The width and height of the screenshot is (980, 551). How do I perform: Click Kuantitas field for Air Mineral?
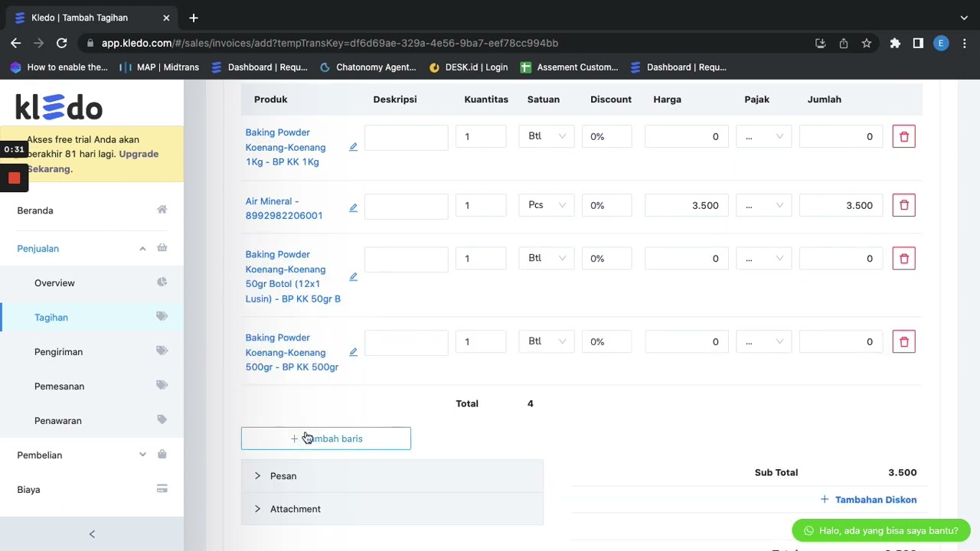[x=481, y=205]
